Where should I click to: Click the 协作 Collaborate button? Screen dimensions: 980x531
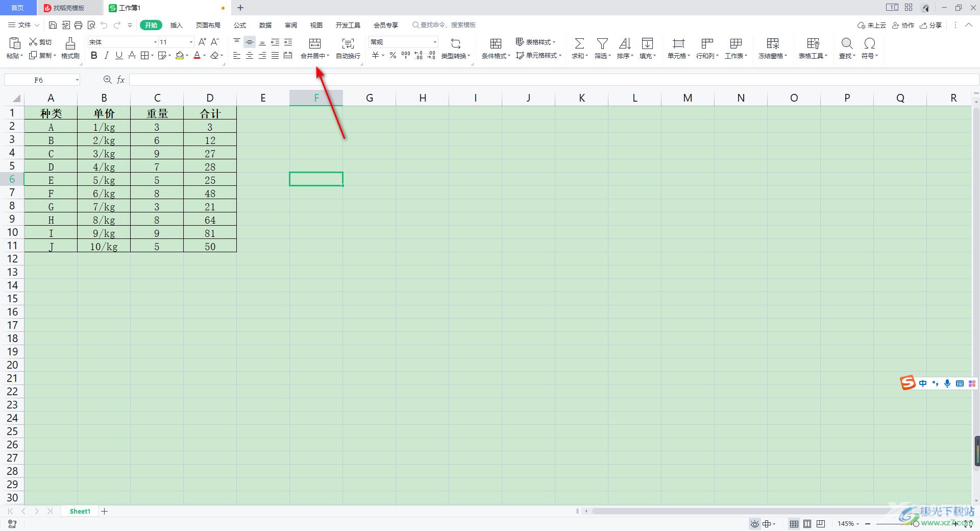coord(903,25)
